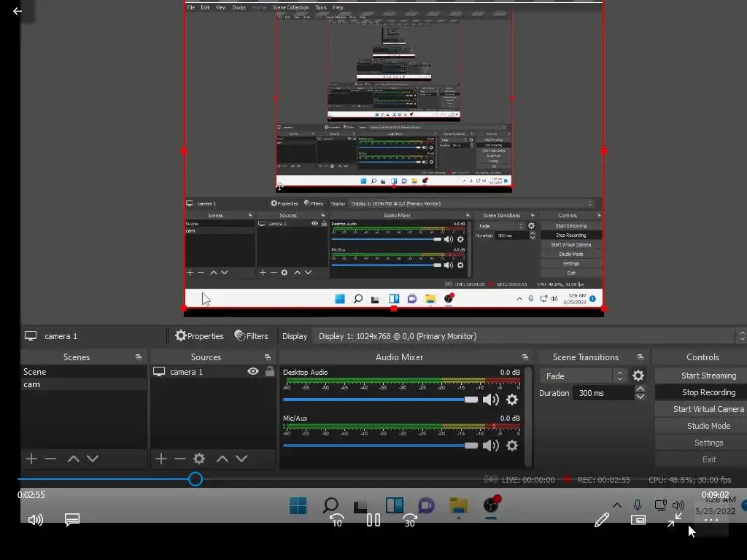Toggle the lock on the camera 1 source
Viewport: 747px width, 560px height.
[x=270, y=371]
